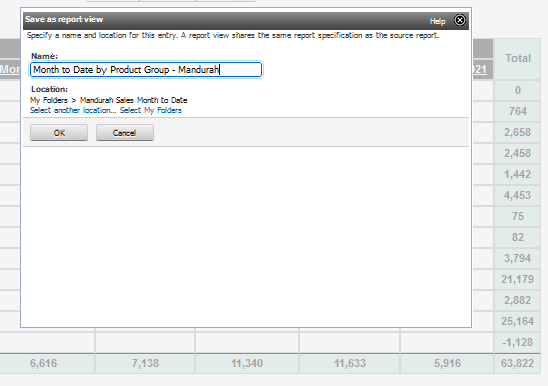Image resolution: width=548 pixels, height=386 pixels.
Task: Select the 7,138 summary cell
Action: [145, 363]
